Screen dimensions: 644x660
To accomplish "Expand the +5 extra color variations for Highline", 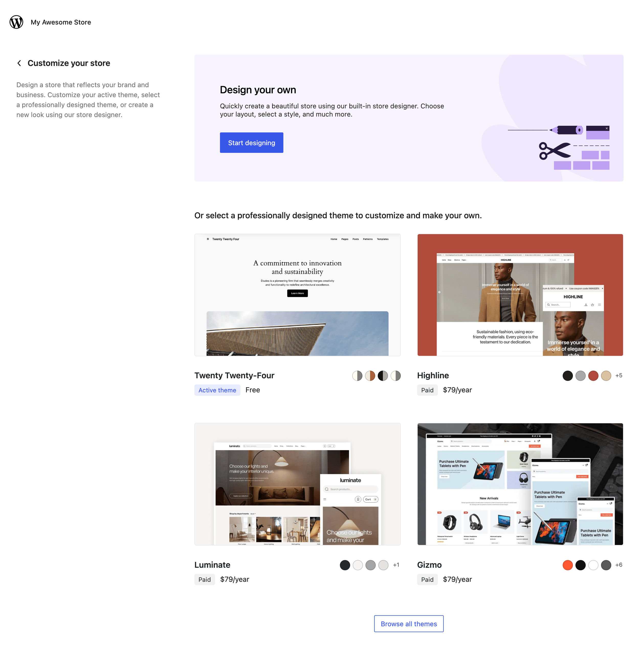I will (619, 375).
